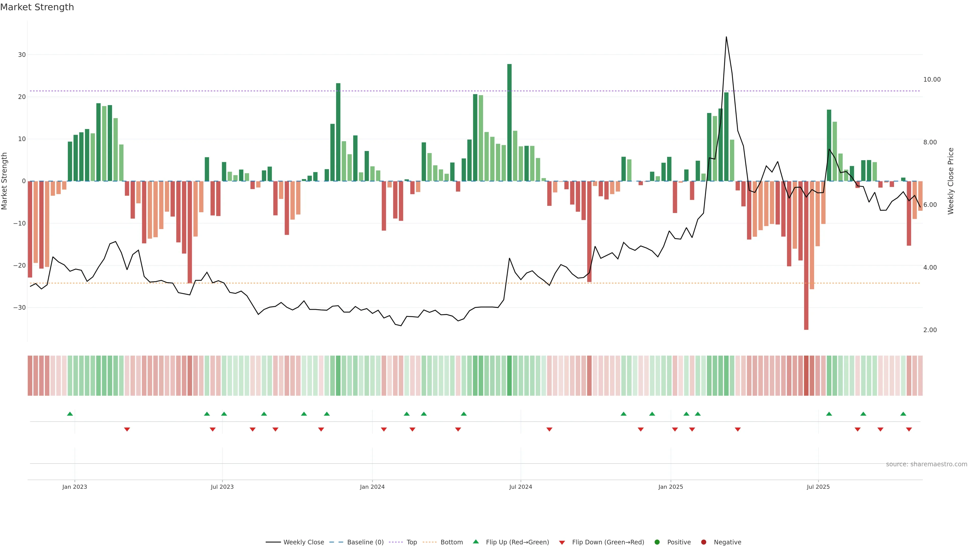Screen dimensions: 980x551
Task: Click the tallest green bar near 28
Action: [509, 122]
